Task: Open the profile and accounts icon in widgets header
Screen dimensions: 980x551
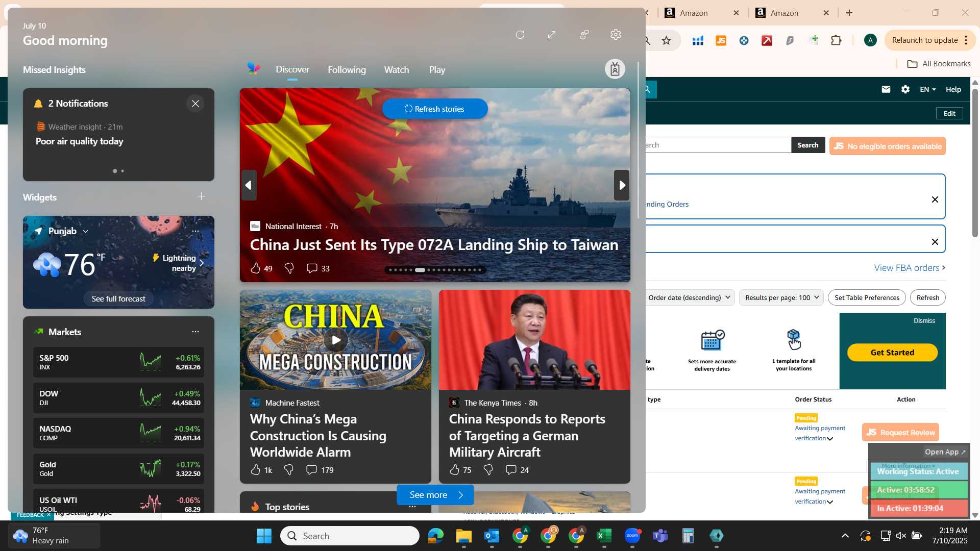Action: (584, 35)
